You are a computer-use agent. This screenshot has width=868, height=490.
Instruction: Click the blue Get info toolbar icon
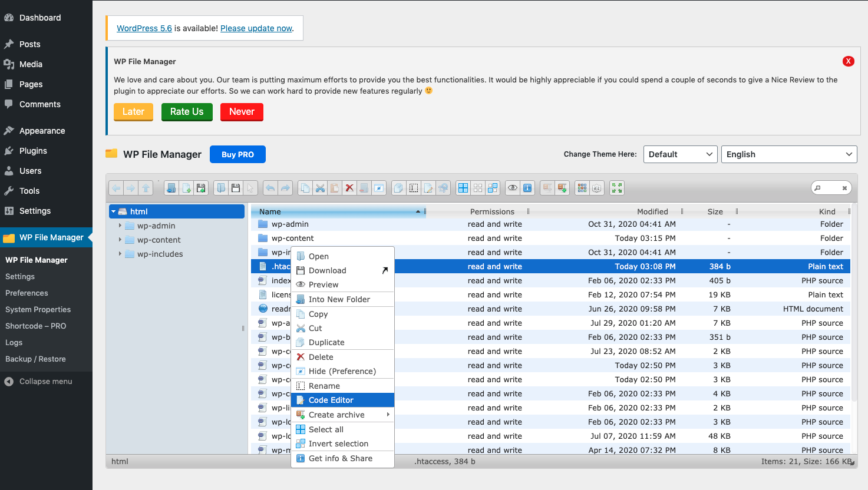click(x=527, y=188)
